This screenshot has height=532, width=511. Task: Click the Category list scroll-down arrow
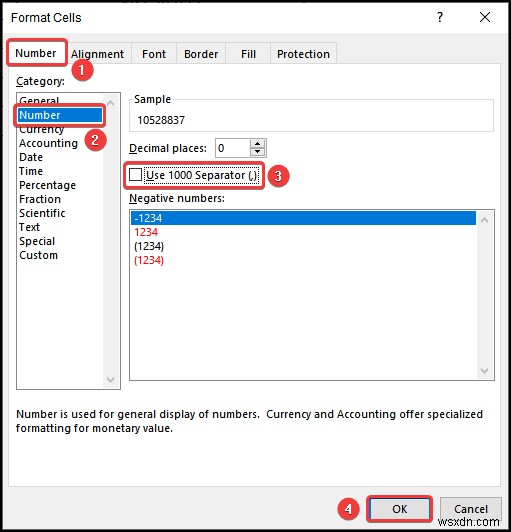point(111,379)
